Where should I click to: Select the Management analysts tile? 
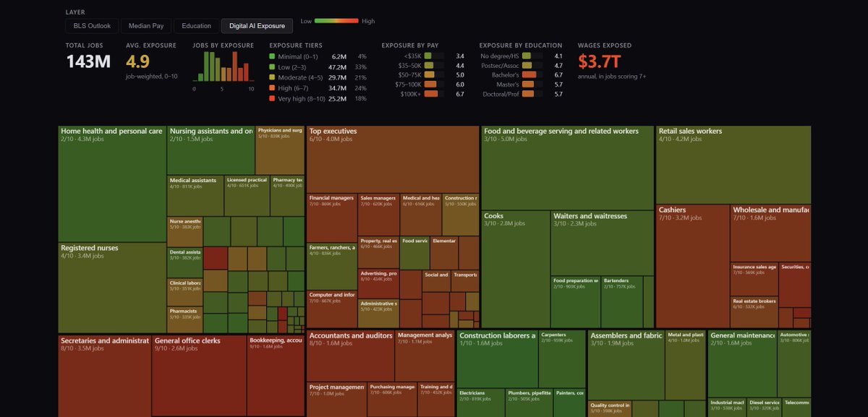tap(425, 356)
